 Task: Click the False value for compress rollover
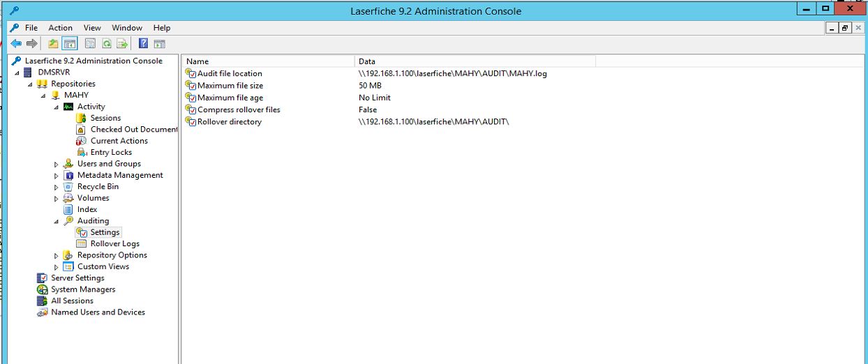click(368, 109)
